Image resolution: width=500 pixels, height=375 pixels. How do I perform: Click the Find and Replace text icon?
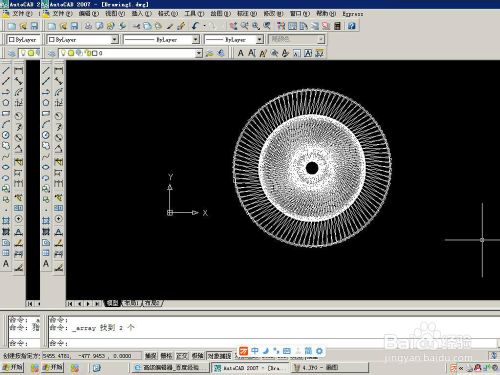point(274,53)
